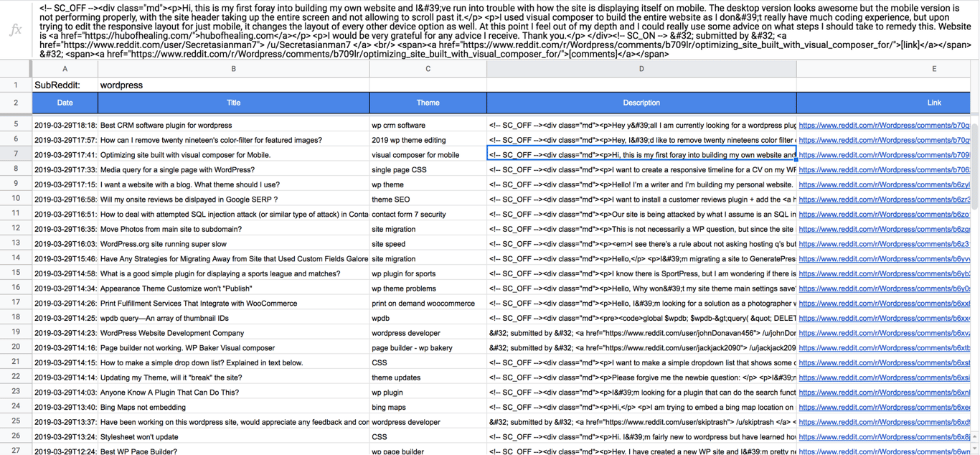Viewport: 980px width, 455px height.
Task: Select description starting 'Hi, this is my first foray'
Action: [x=641, y=154]
